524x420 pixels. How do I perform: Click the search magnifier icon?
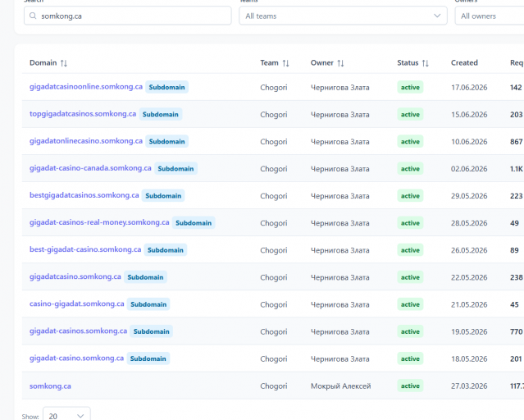click(33, 16)
